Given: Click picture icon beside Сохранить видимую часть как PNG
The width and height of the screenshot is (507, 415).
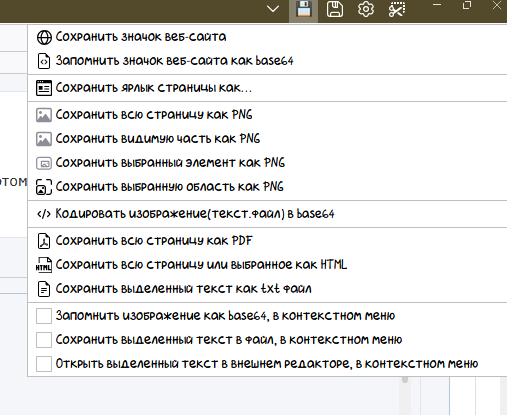Looking at the screenshot, I should click(x=44, y=139).
